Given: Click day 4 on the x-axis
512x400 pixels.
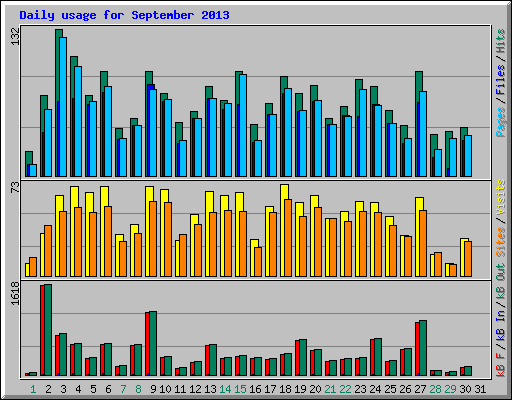Looking at the screenshot, I should pos(78,389).
